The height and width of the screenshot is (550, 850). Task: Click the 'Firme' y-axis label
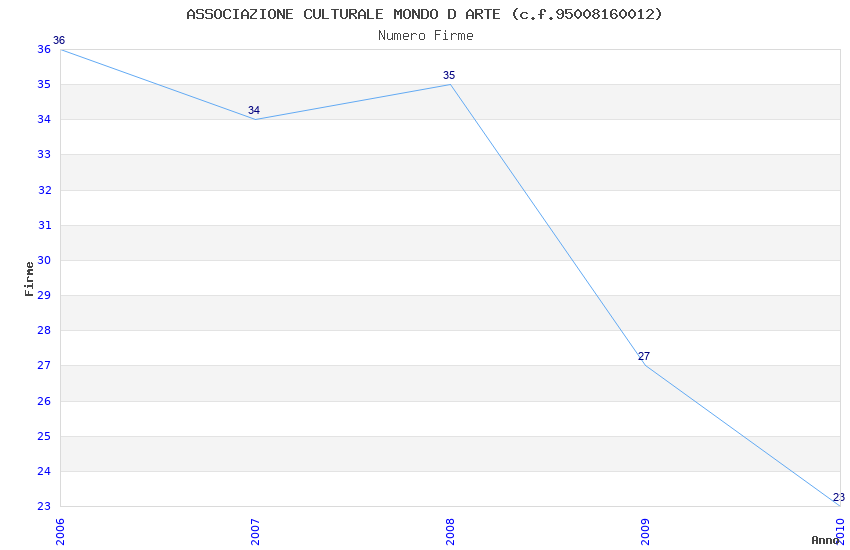29,279
